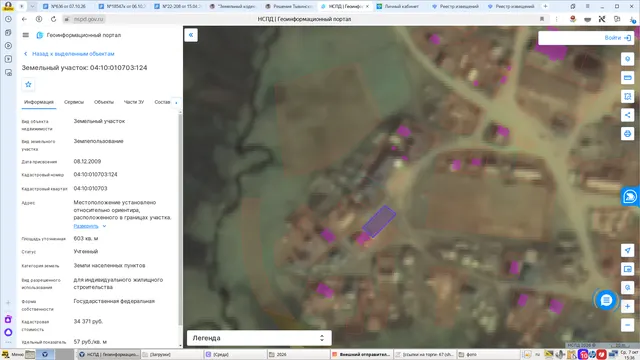Click the address bar nspd.gov.ru
640x360 pixels.
click(x=89, y=19)
